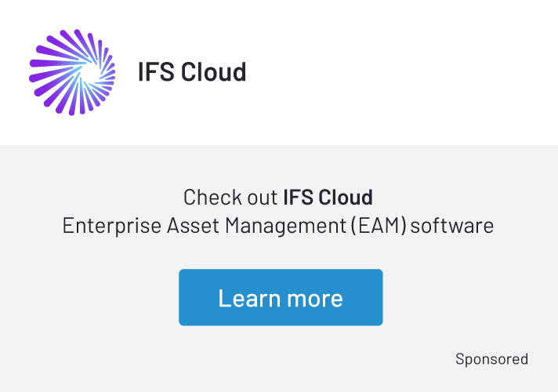558x392 pixels.
Task: Click the Sponsored label
Action: (491, 359)
